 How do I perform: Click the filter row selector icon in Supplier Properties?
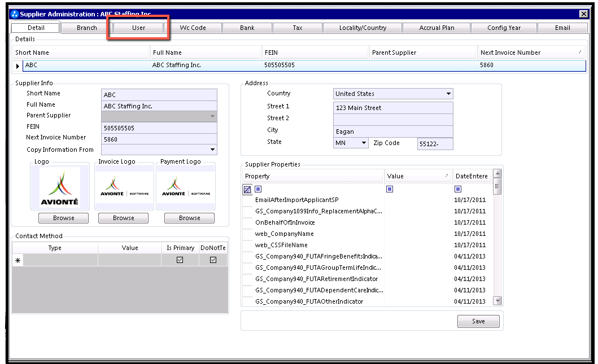(x=247, y=190)
